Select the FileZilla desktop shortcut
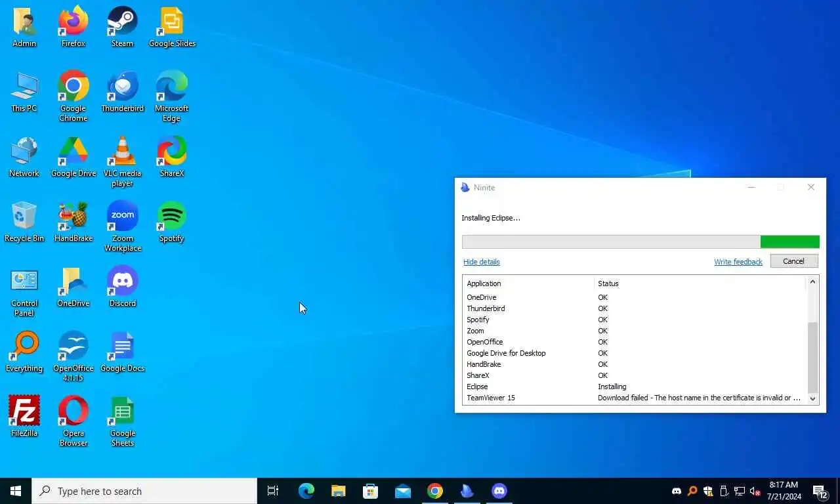This screenshot has width=840, height=504. 24,417
